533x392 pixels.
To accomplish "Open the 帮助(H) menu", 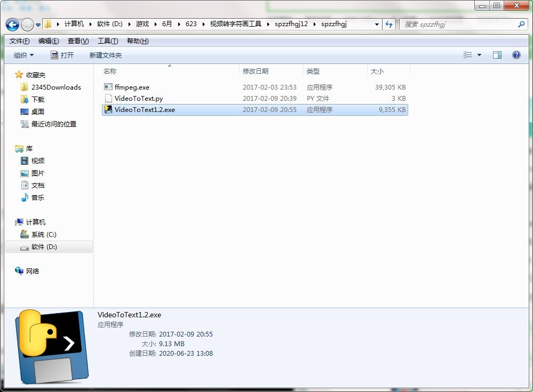I will 138,41.
